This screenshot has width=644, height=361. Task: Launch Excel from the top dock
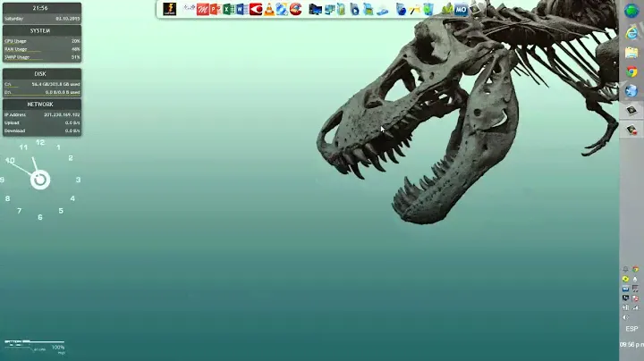click(x=229, y=10)
